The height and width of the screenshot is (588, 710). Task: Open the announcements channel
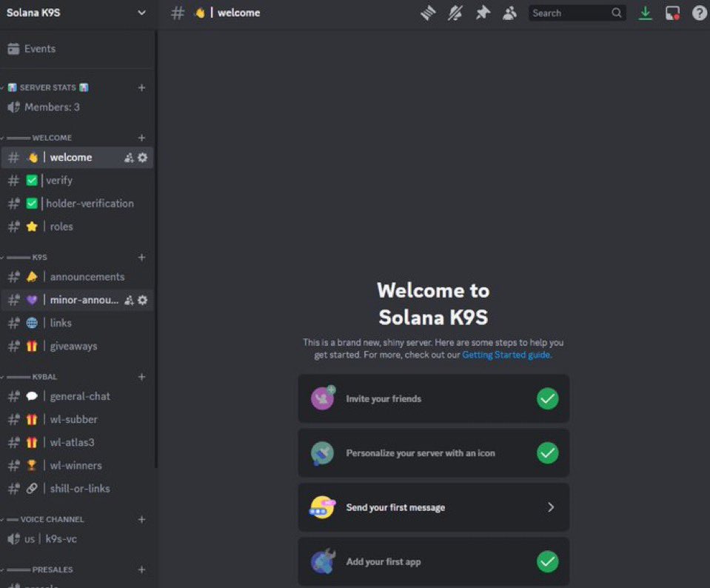(77, 277)
